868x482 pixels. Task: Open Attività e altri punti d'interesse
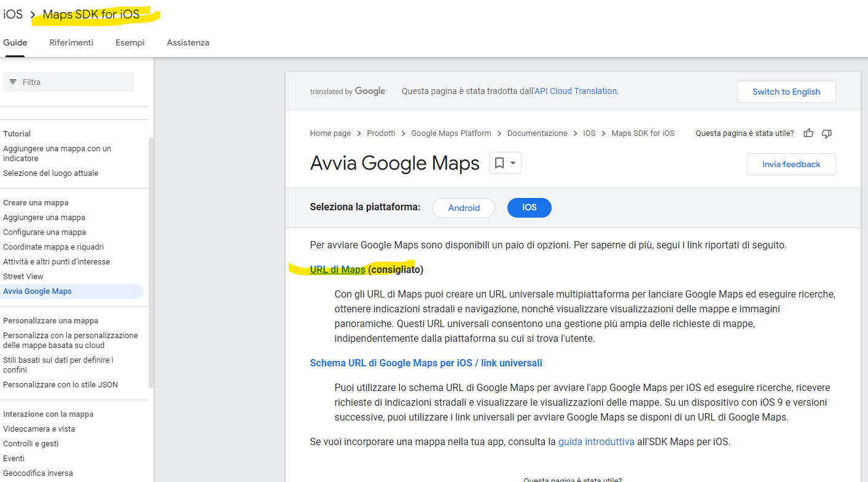[x=57, y=262]
